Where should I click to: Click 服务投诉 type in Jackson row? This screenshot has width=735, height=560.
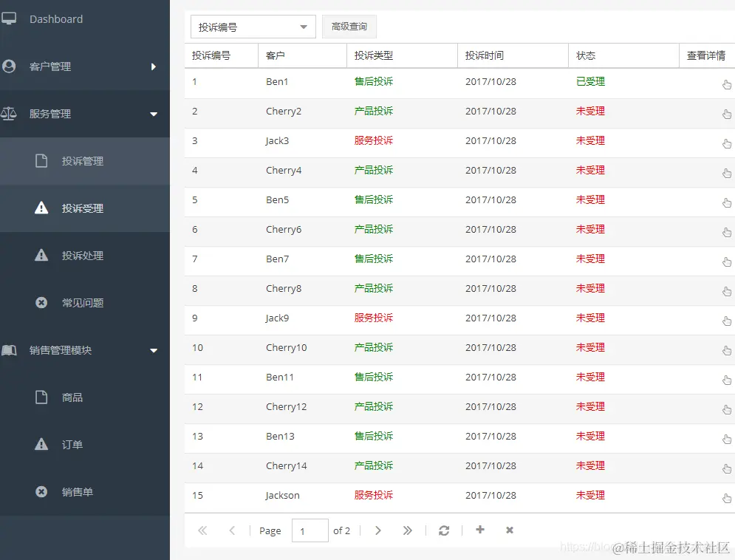(374, 495)
